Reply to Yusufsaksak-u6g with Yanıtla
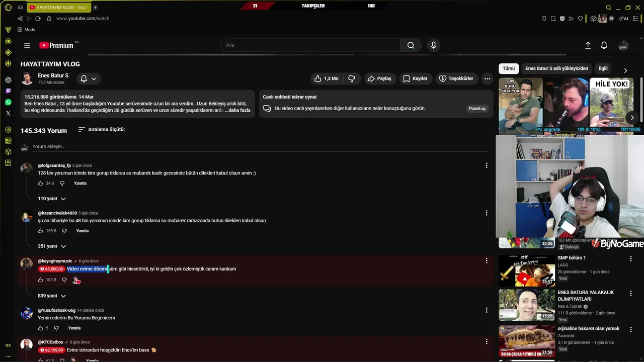The image size is (644, 362). coord(74,328)
